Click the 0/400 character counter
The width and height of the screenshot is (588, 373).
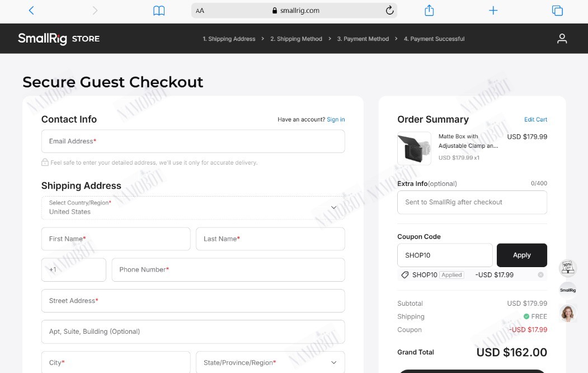coord(539,183)
